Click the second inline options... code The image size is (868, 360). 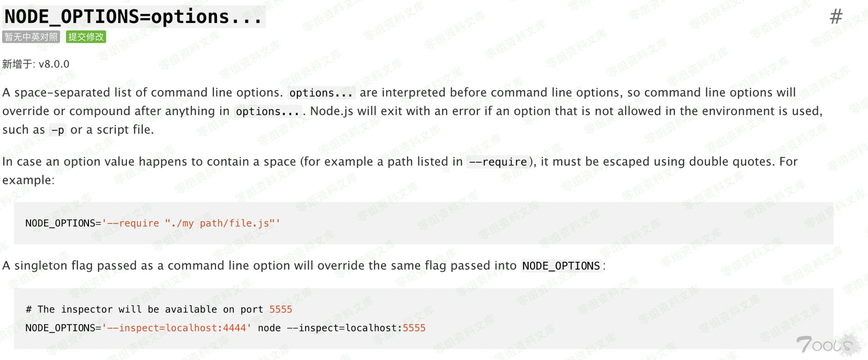(267, 111)
